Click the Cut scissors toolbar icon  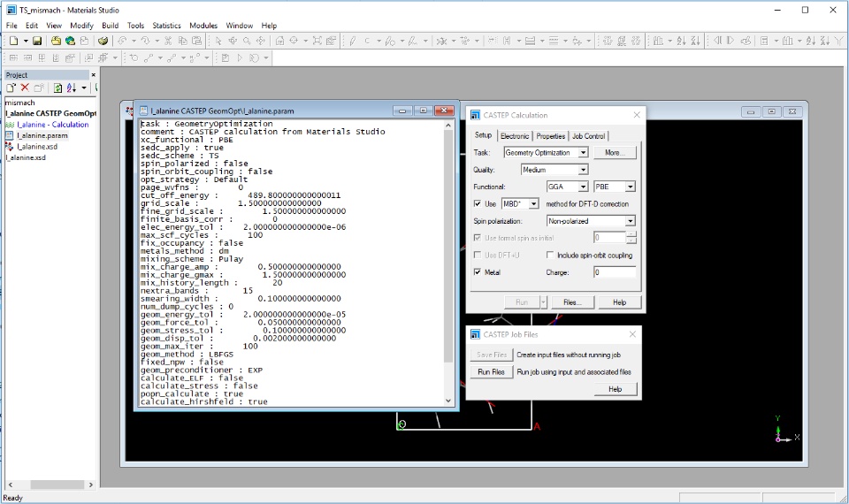[x=168, y=41]
